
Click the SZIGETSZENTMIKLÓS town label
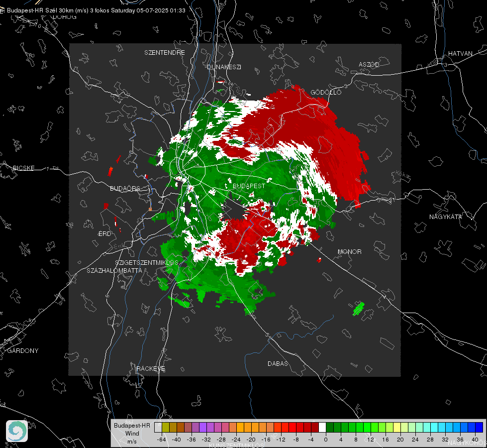147,262
